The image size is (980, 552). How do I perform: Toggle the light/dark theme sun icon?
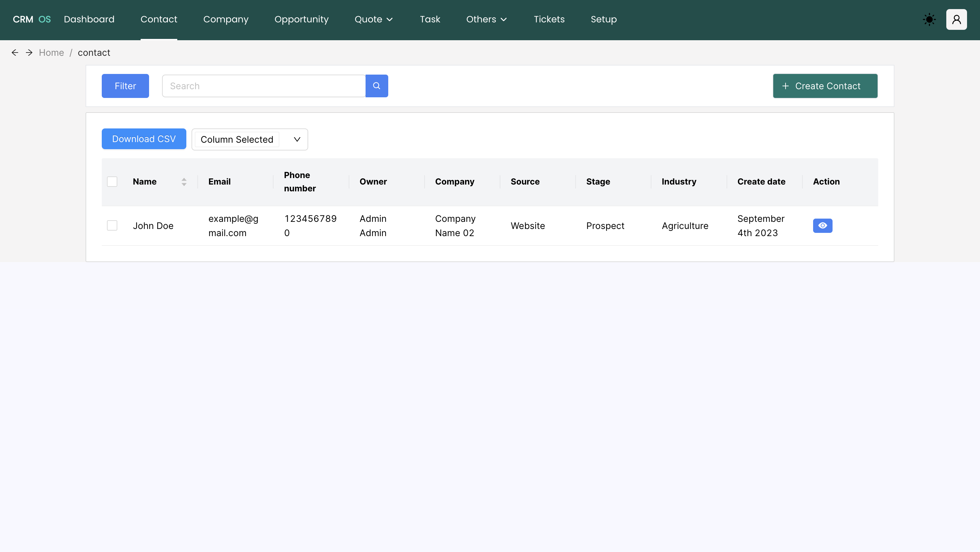coord(929,19)
